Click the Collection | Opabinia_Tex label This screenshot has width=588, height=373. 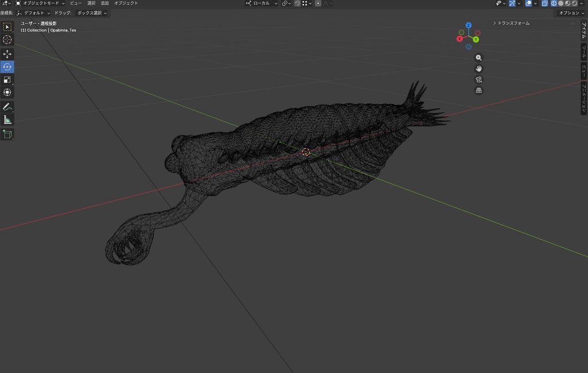(x=48, y=30)
